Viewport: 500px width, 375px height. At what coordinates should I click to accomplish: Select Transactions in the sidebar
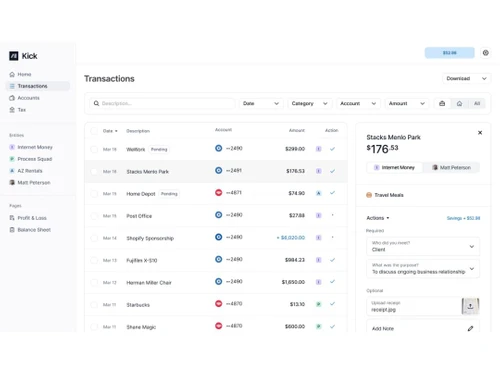(38, 86)
